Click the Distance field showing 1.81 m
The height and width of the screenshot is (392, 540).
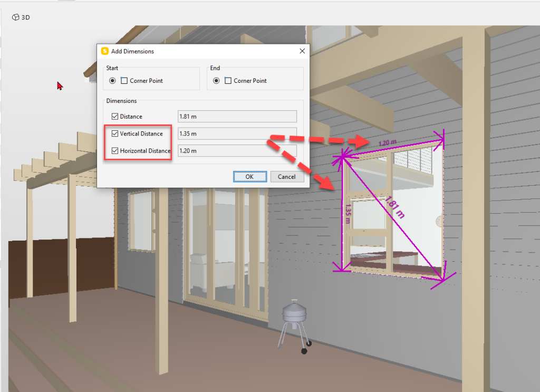237,117
